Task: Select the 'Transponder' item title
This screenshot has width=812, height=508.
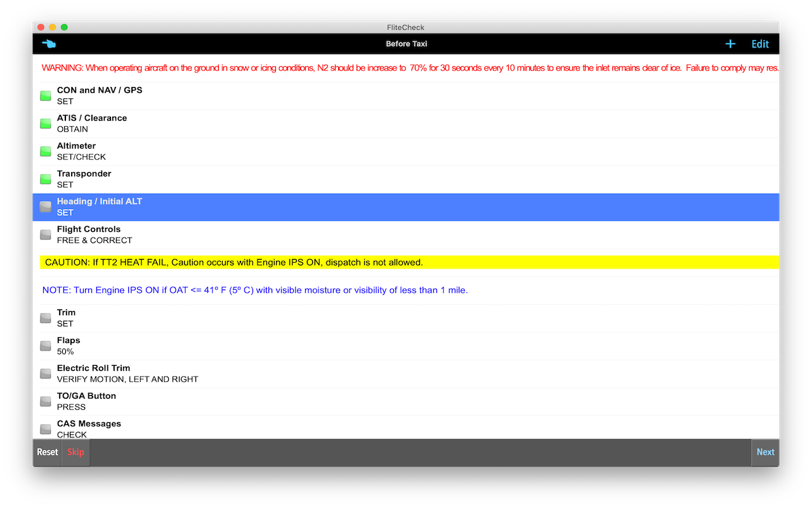Action: click(x=84, y=173)
